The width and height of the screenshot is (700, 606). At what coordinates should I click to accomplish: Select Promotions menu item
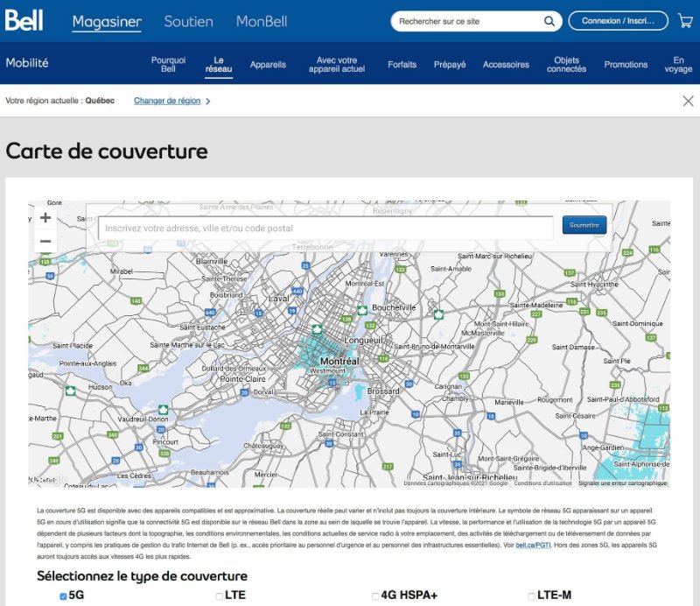(626, 64)
